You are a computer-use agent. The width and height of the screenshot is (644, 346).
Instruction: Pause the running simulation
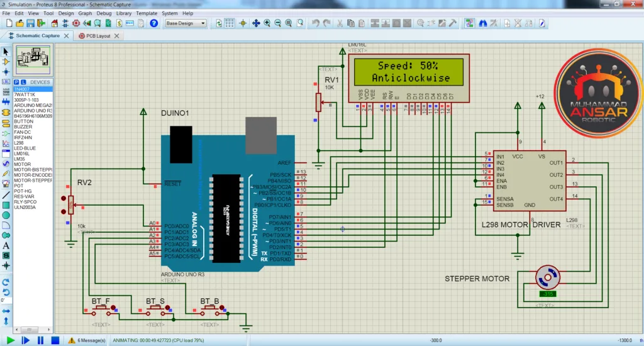pos(40,340)
